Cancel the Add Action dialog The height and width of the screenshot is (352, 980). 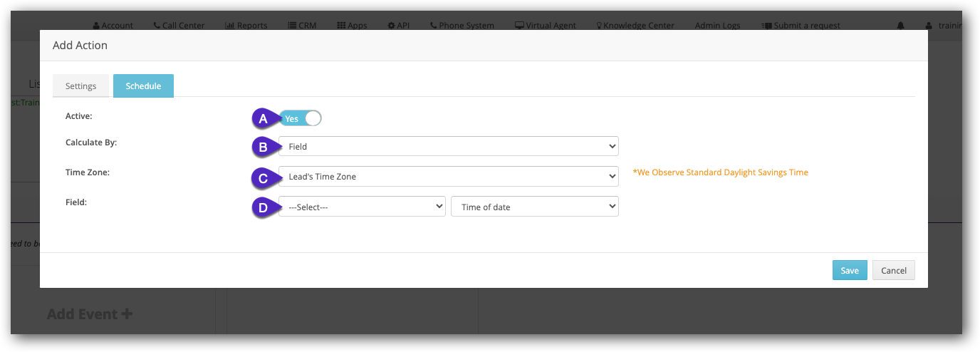click(894, 270)
